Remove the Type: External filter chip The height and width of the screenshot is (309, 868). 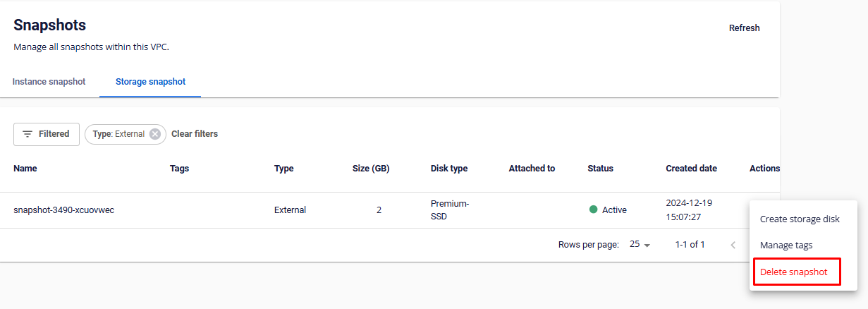[155, 134]
